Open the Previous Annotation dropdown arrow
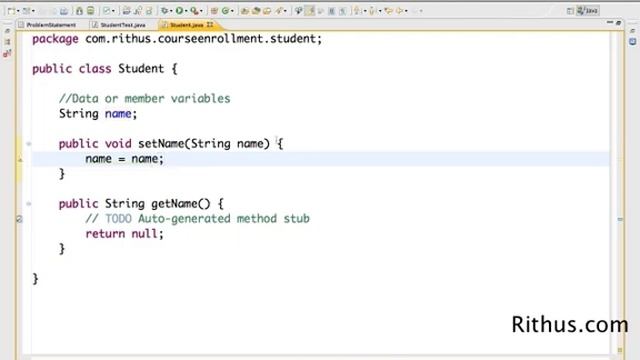Image resolution: width=640 pixels, height=360 pixels. [x=380, y=11]
